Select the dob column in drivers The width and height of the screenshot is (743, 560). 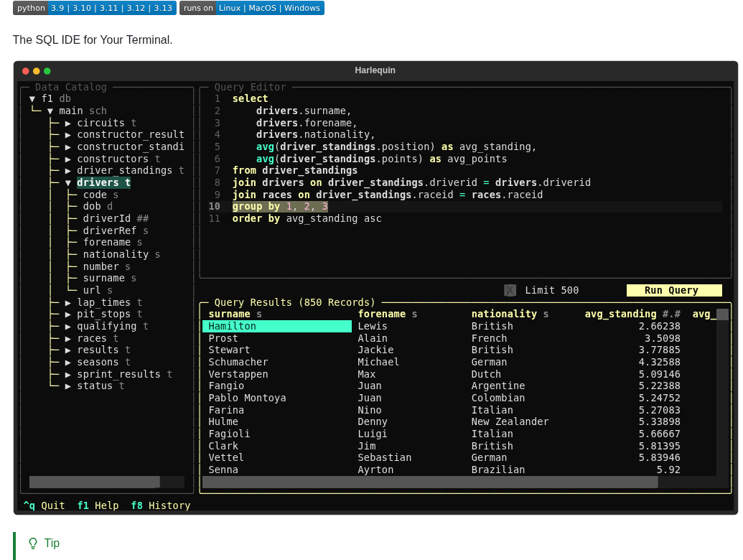tap(98, 207)
